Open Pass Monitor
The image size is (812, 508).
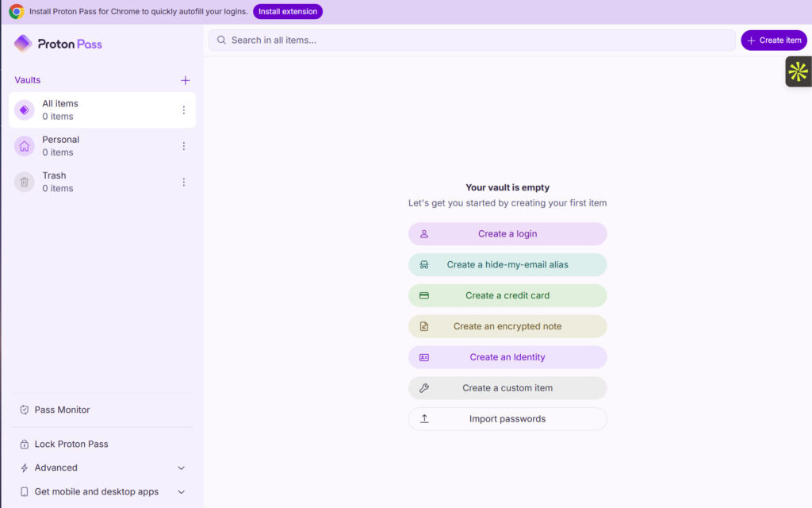[x=102, y=410]
